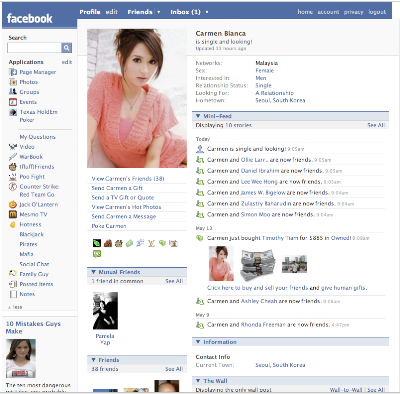Go to the Profile tab
Screen dimensions: 400x394
click(x=90, y=12)
